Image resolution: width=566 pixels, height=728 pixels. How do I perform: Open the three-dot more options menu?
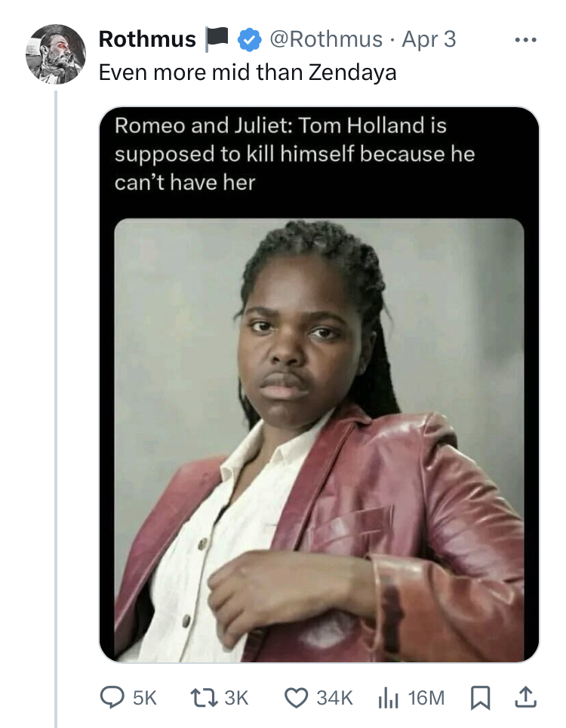click(525, 40)
